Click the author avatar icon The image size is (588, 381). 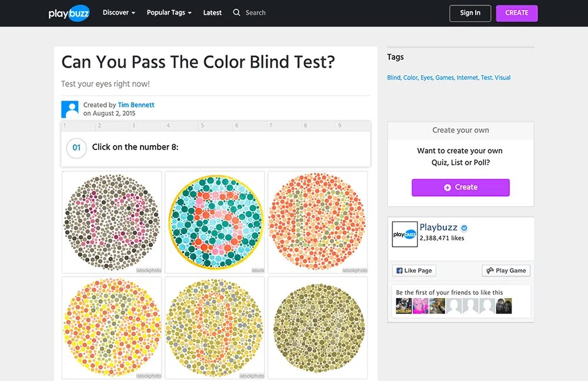click(x=70, y=109)
